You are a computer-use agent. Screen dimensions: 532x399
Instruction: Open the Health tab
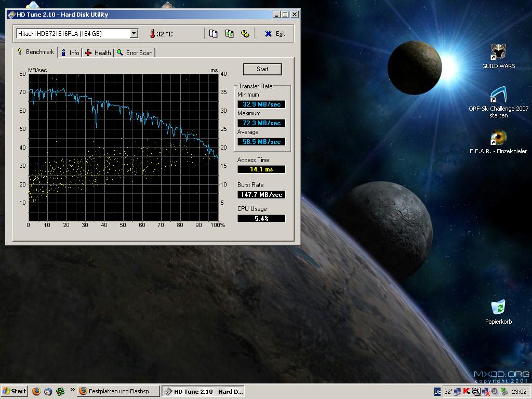[x=98, y=53]
